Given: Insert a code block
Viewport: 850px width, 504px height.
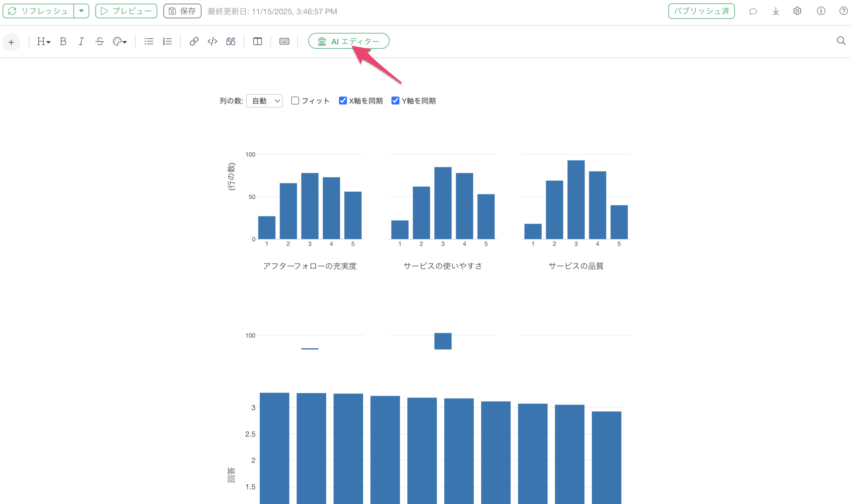Looking at the screenshot, I should tap(212, 41).
